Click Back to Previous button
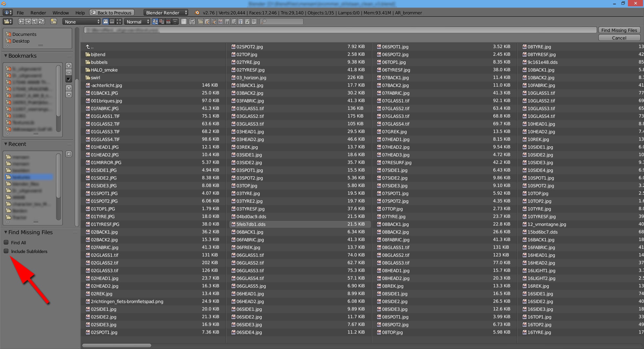Viewport: 644px width, 349px height. pos(112,13)
